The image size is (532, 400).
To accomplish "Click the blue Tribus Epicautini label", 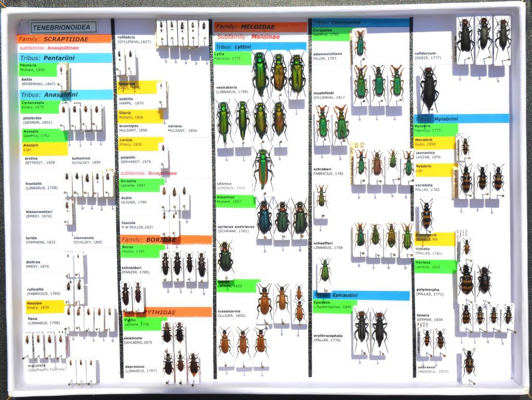I will pos(361,295).
